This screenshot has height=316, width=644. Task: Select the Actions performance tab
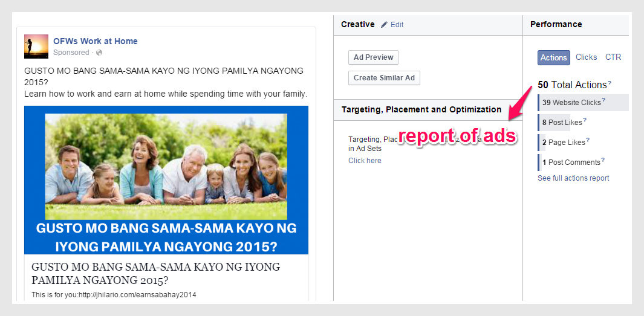point(553,57)
